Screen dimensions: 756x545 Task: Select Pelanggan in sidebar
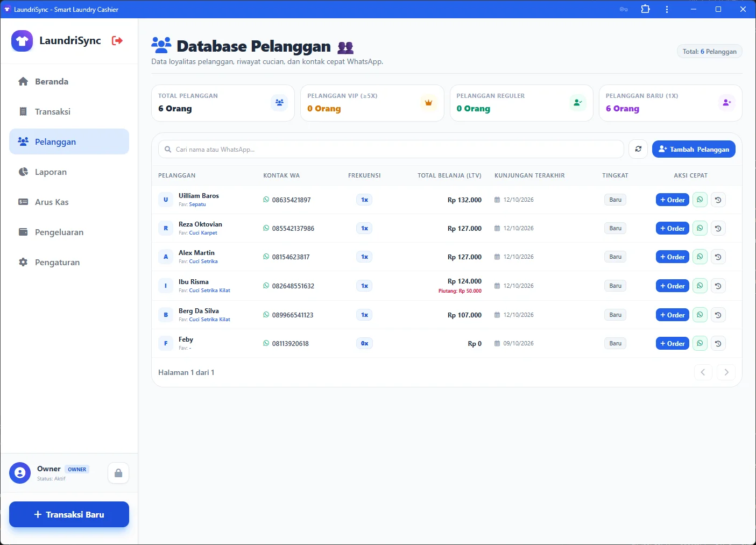(69, 141)
